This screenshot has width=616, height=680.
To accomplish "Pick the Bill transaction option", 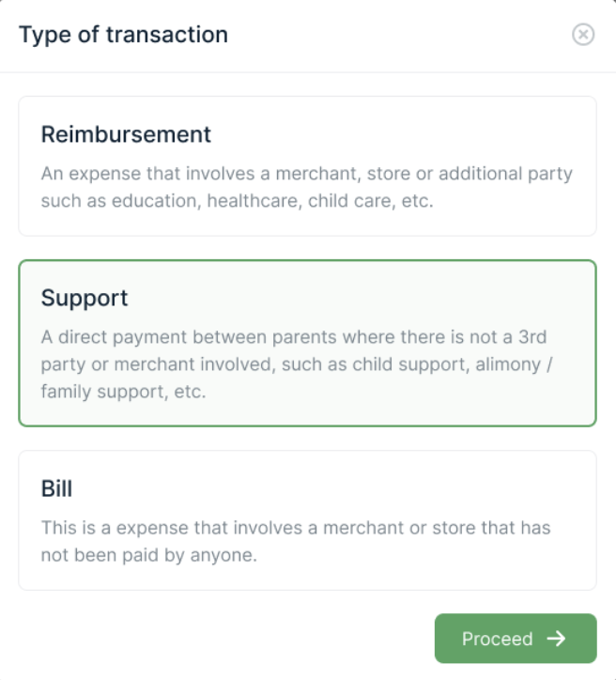I will [x=307, y=520].
